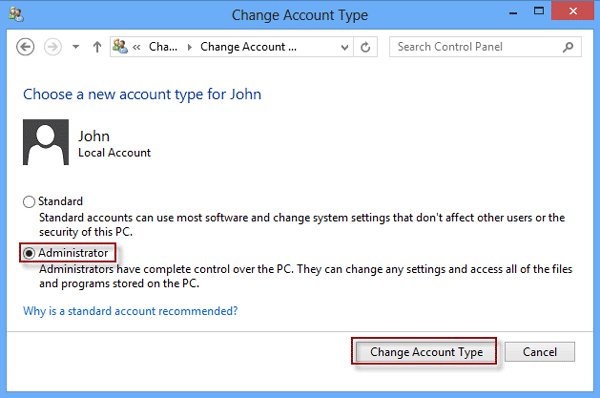Open the address bar history dropdown
This screenshot has width=600, height=398.
point(344,47)
